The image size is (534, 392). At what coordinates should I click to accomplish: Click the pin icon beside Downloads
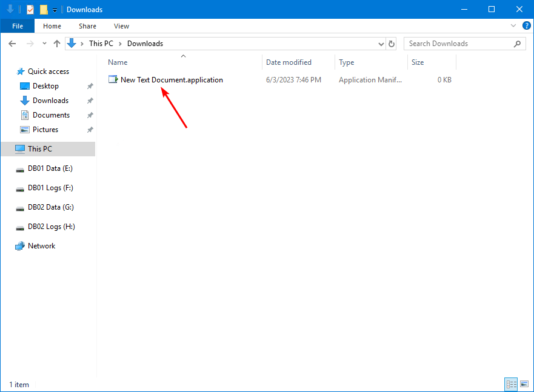(x=90, y=101)
